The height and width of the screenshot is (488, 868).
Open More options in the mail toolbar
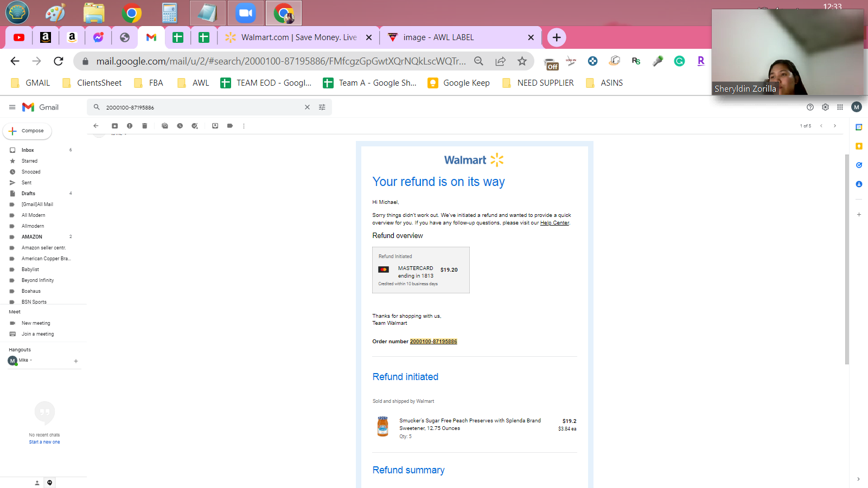coord(244,126)
